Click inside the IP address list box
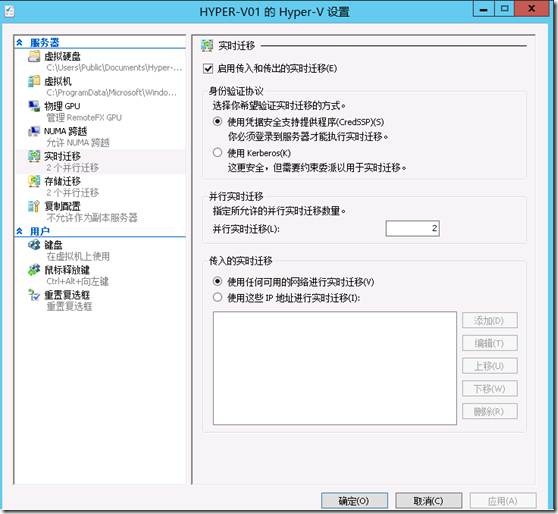The image size is (558, 514). [335, 368]
